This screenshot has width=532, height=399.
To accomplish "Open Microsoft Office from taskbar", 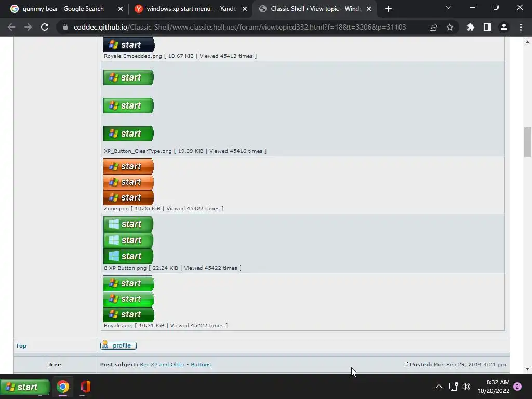I will [86, 387].
